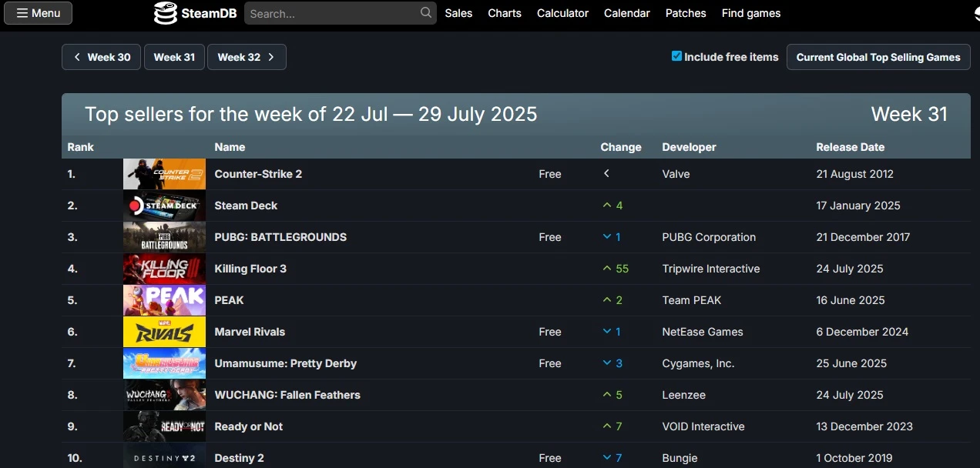This screenshot has width=980, height=468.
Task: Click the Marvel Rivals thumbnail
Action: (x=164, y=332)
